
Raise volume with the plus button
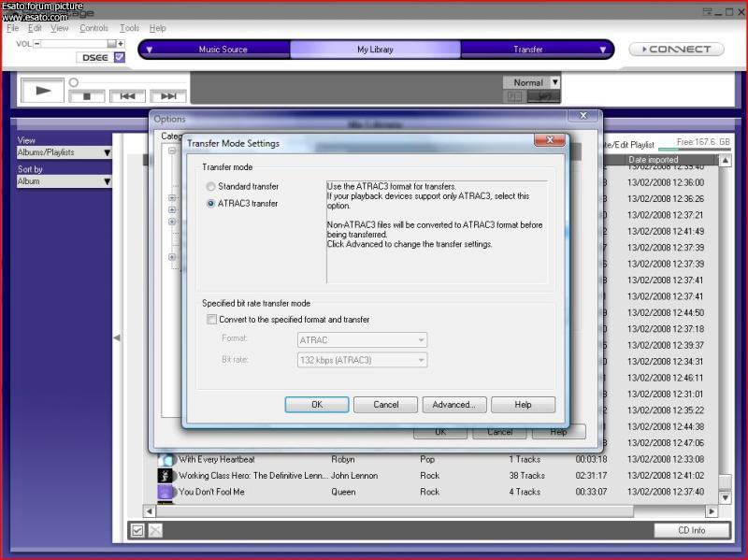(121, 43)
